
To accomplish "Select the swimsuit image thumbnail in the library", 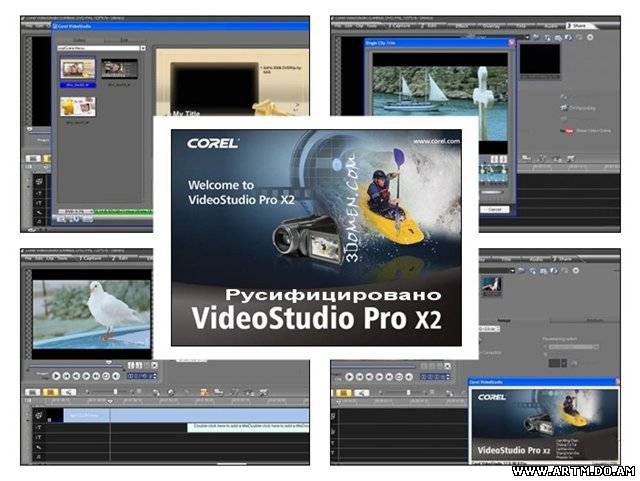I will [x=491, y=285].
